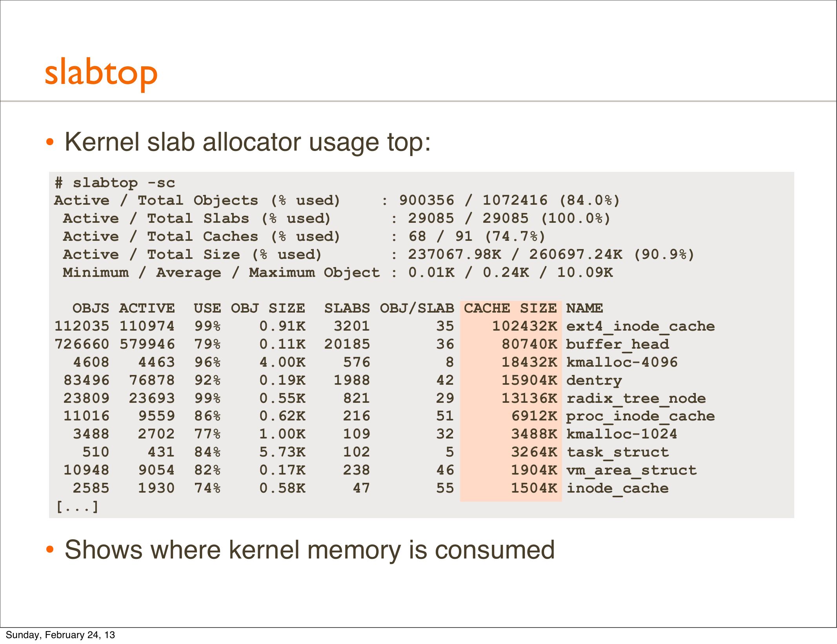Click the vm_area_struct entry name
Viewport: 837px width, 644px height.
pos(631,470)
